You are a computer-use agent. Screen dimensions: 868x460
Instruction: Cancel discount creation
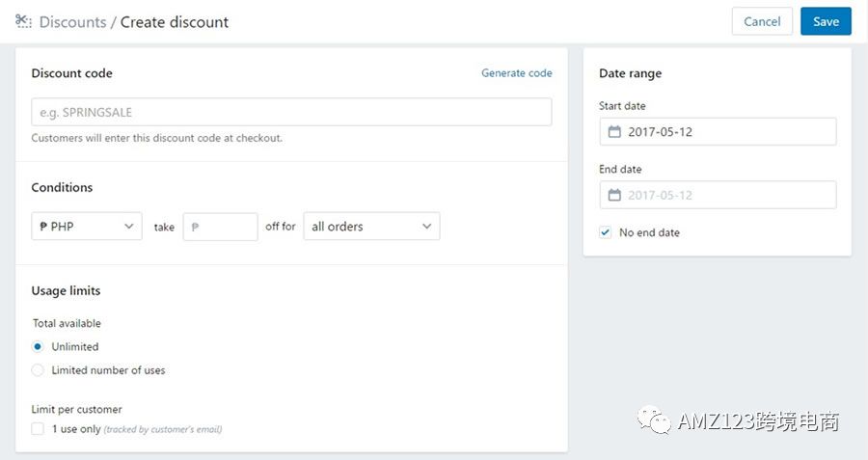point(762,21)
